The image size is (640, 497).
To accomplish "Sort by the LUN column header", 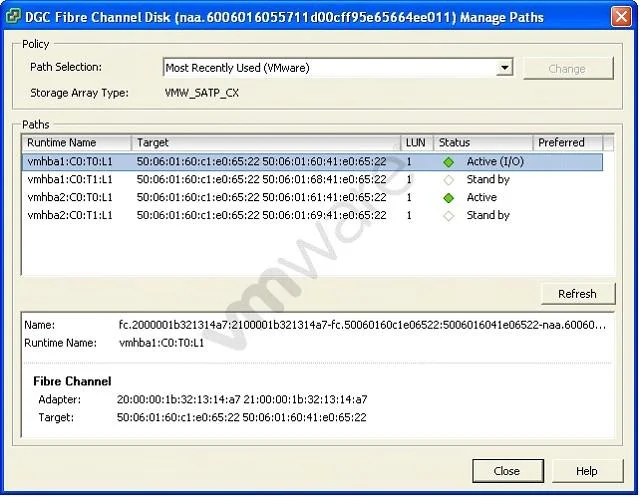I will pyautogui.click(x=417, y=143).
